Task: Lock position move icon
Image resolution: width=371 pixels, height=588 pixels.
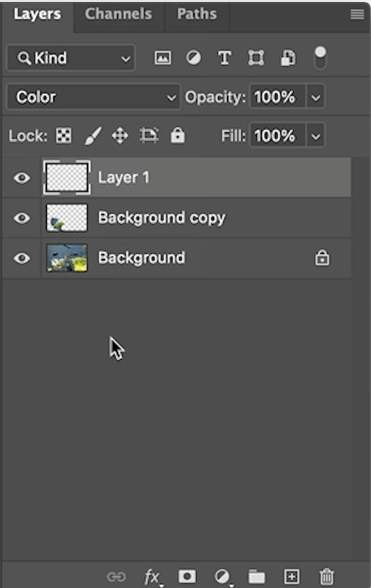Action: [x=120, y=136]
